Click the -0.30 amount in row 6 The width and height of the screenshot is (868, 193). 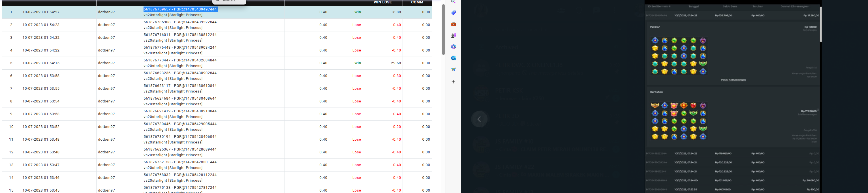396,76
